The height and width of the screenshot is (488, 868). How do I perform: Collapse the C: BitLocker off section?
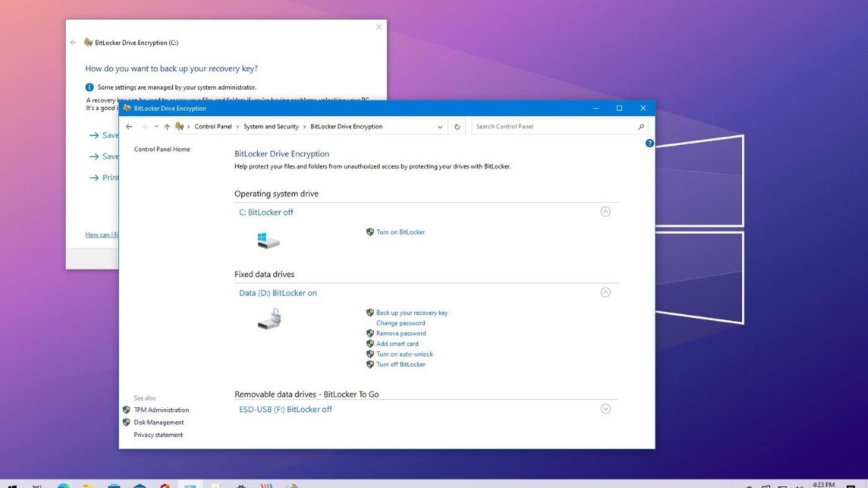point(606,212)
